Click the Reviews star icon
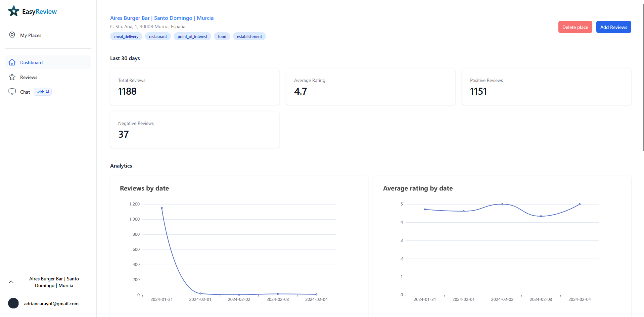 [12, 77]
